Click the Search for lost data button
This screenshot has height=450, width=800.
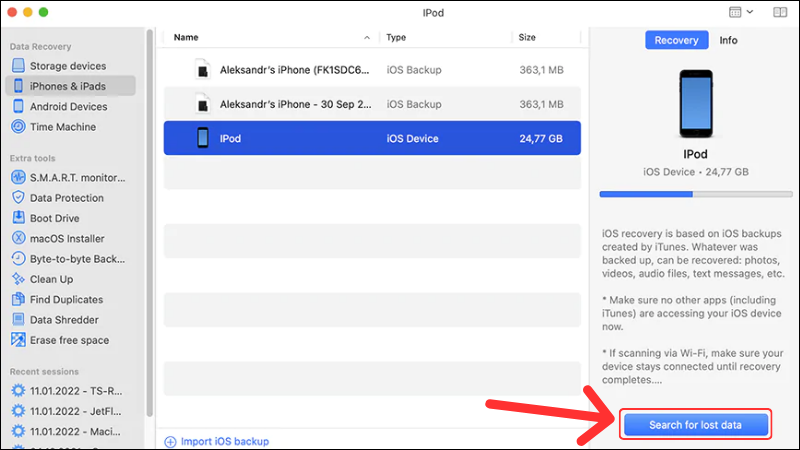click(695, 424)
